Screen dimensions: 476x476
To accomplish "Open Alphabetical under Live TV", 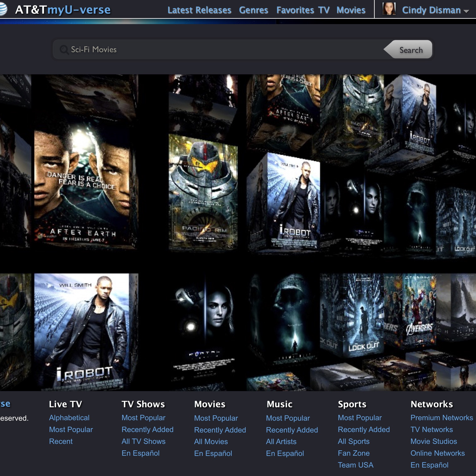I will point(69,418).
